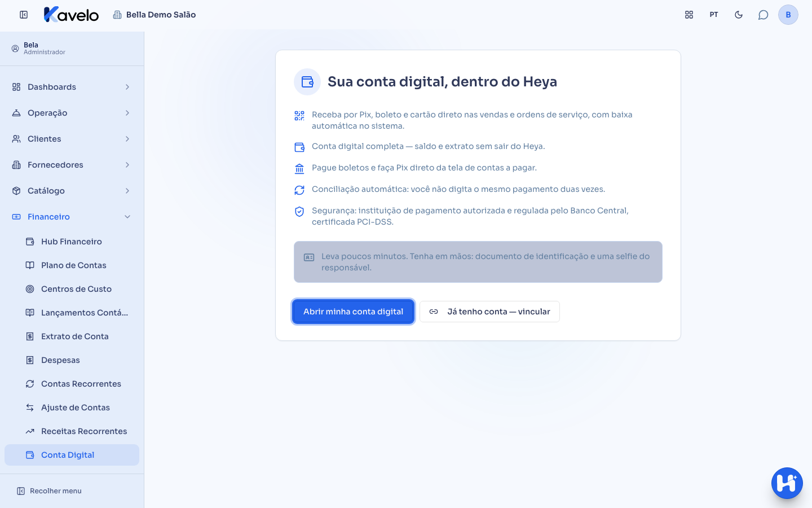Click the Catálogo box icon
This screenshot has height=508, width=812.
16,191
